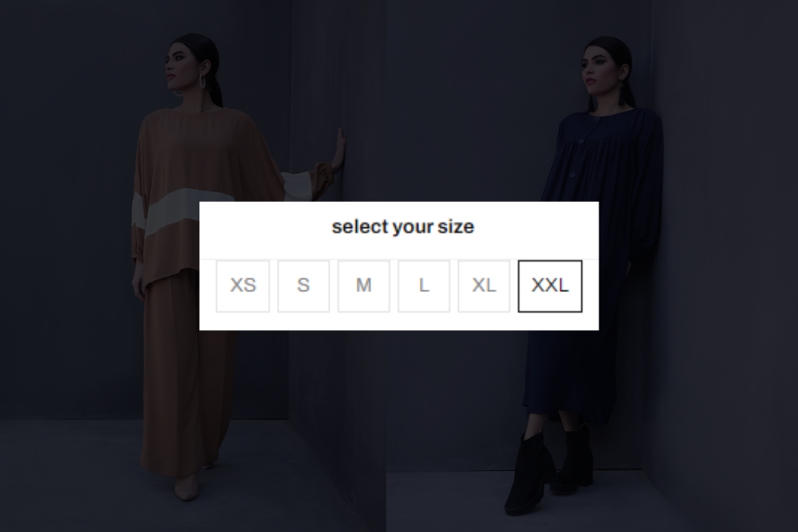Click the black ankle boots on right model
798x532 pixels.
550,471
